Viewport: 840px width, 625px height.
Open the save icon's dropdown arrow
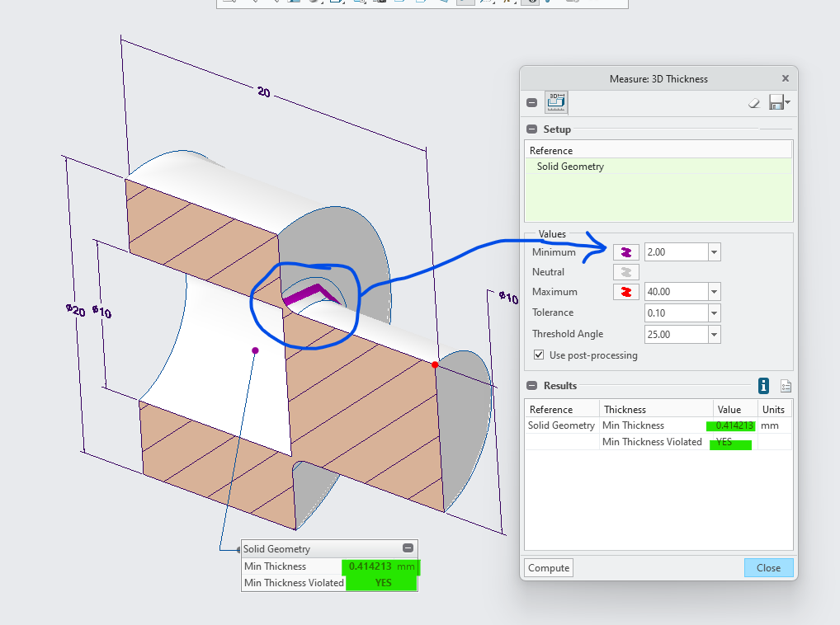(787, 102)
